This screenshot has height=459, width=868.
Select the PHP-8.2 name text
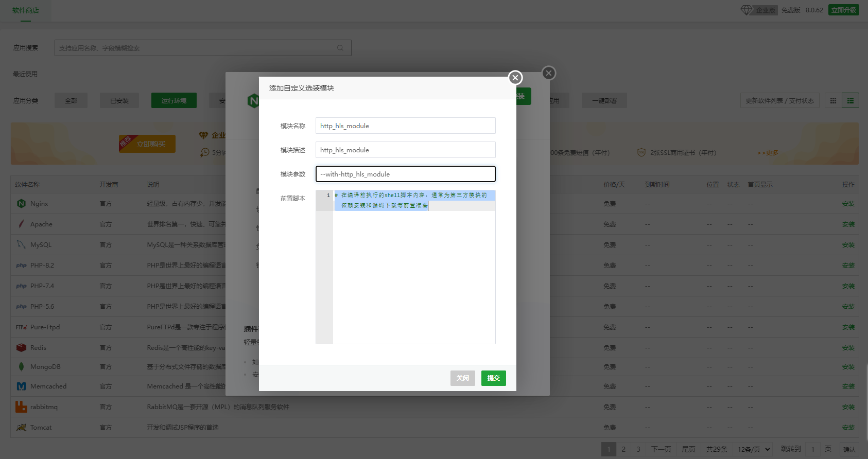tap(42, 266)
